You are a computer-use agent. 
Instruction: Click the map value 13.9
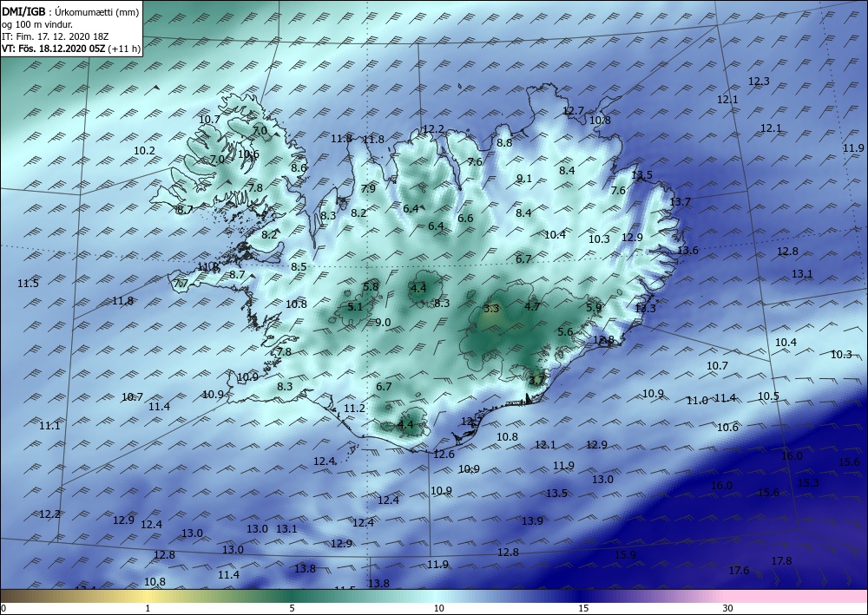click(532, 520)
